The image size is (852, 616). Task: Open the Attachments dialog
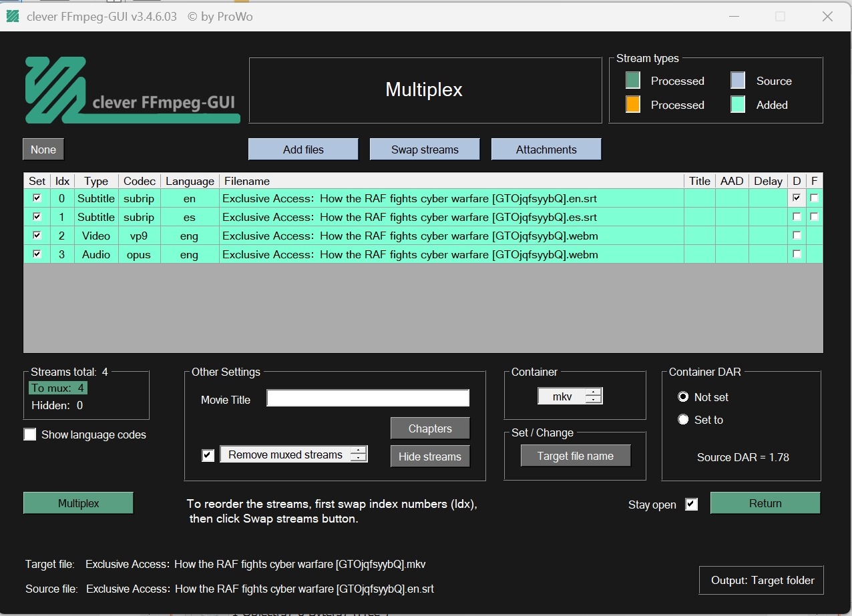click(x=546, y=149)
